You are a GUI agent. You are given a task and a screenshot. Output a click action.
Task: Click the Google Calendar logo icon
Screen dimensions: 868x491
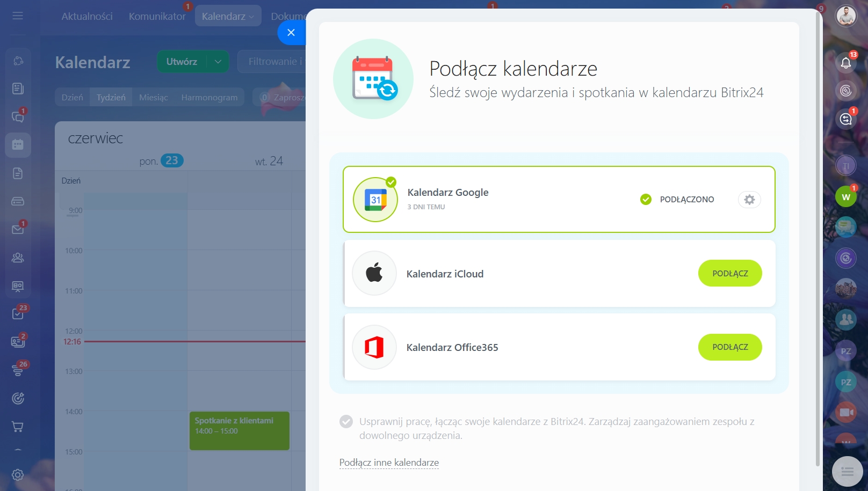[x=375, y=200]
